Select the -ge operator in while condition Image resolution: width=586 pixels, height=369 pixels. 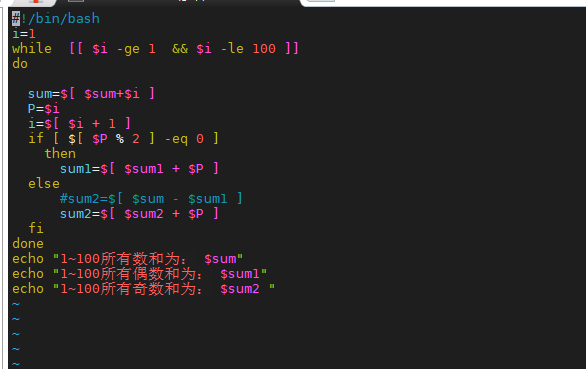128,49
